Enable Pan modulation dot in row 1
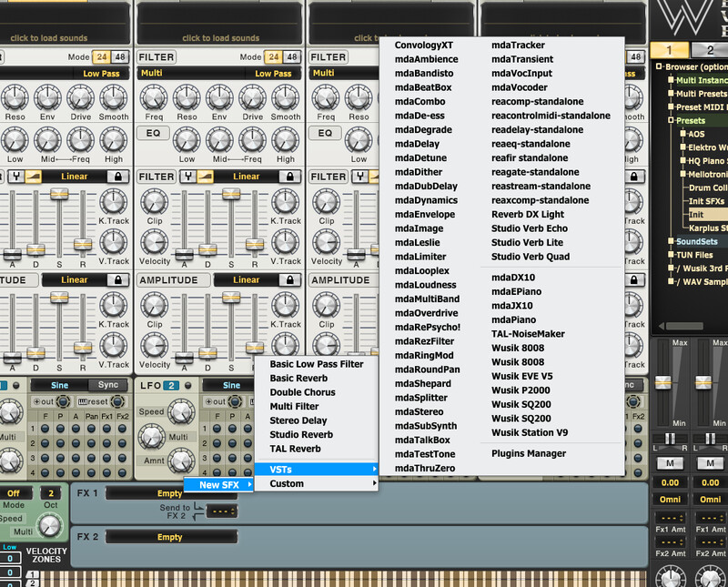Image resolution: width=728 pixels, height=587 pixels. pos(92,429)
